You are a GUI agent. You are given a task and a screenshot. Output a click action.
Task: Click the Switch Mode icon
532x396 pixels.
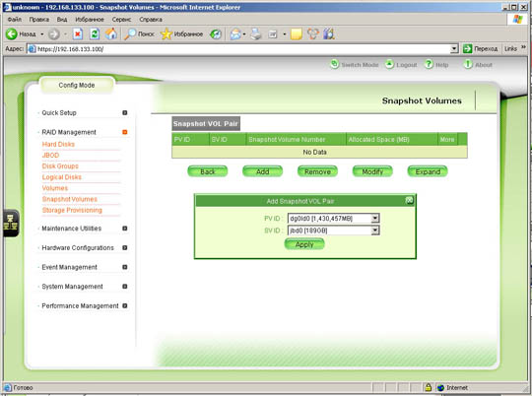[335, 64]
